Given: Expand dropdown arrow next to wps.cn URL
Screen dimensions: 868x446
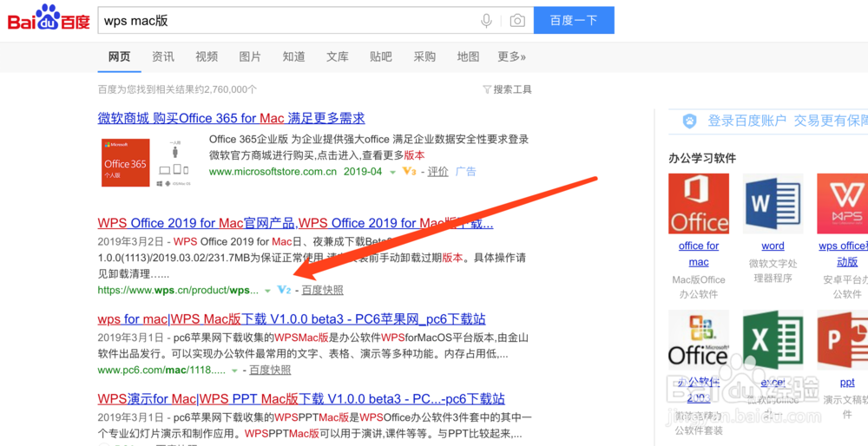Looking at the screenshot, I should coord(267,291).
